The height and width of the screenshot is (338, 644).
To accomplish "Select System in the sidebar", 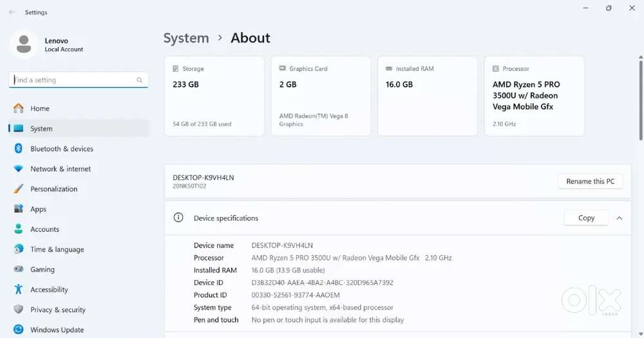I will tap(41, 129).
